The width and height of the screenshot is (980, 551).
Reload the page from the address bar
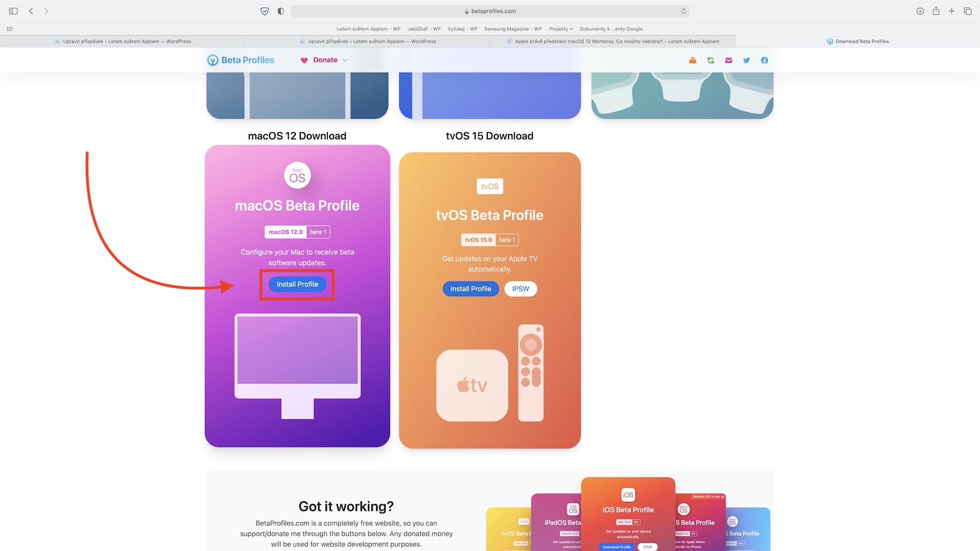[x=684, y=11]
